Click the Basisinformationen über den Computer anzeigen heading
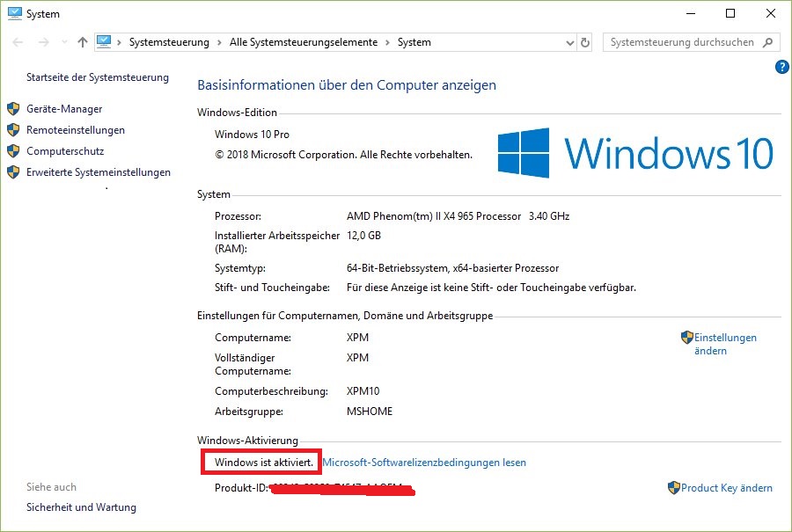Viewport: 792px width, 532px height. pyautogui.click(x=347, y=85)
